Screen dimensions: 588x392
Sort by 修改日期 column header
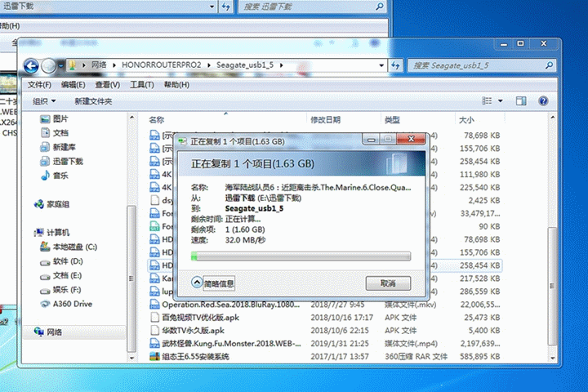(325, 120)
